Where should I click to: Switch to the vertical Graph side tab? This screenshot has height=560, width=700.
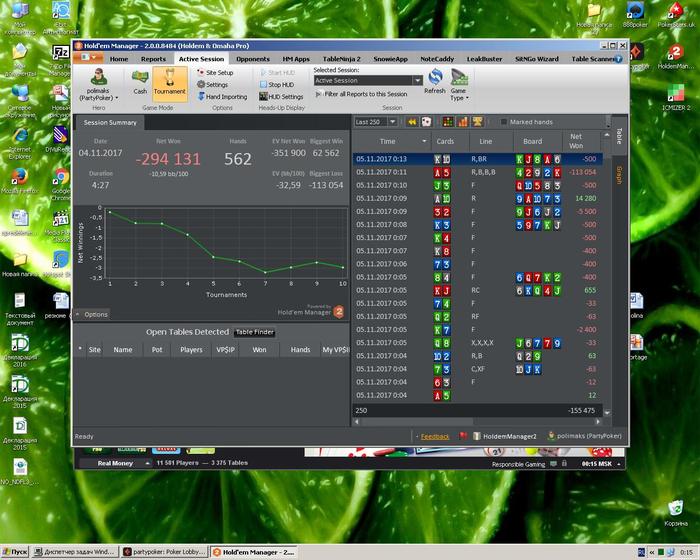619,175
